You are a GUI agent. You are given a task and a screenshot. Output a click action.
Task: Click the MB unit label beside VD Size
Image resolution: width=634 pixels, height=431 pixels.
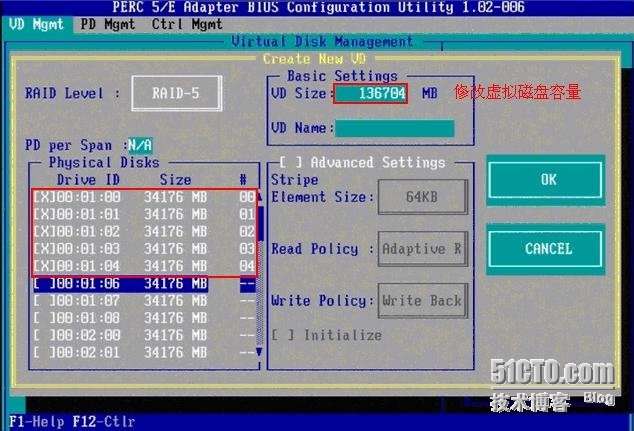(429, 93)
